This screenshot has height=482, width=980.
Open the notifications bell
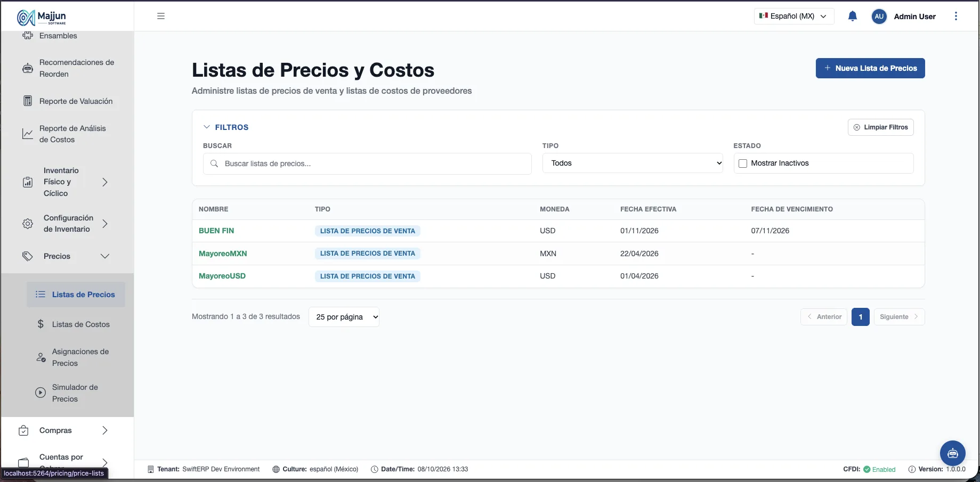[x=853, y=16]
